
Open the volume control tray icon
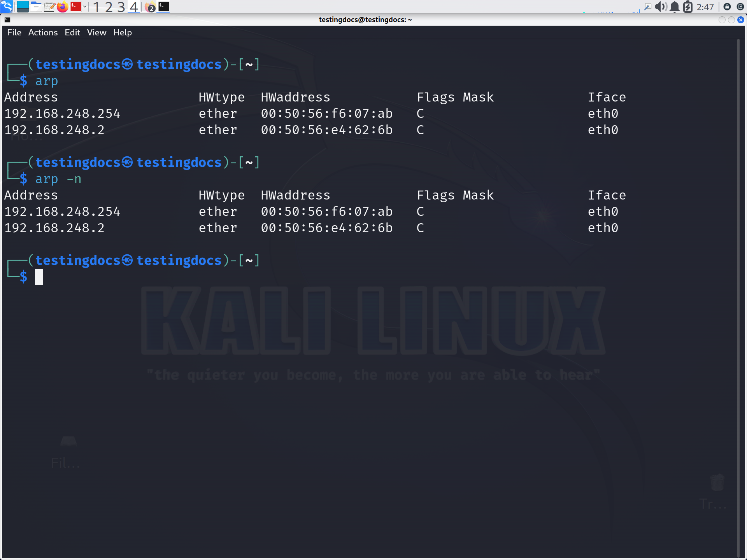[661, 7]
